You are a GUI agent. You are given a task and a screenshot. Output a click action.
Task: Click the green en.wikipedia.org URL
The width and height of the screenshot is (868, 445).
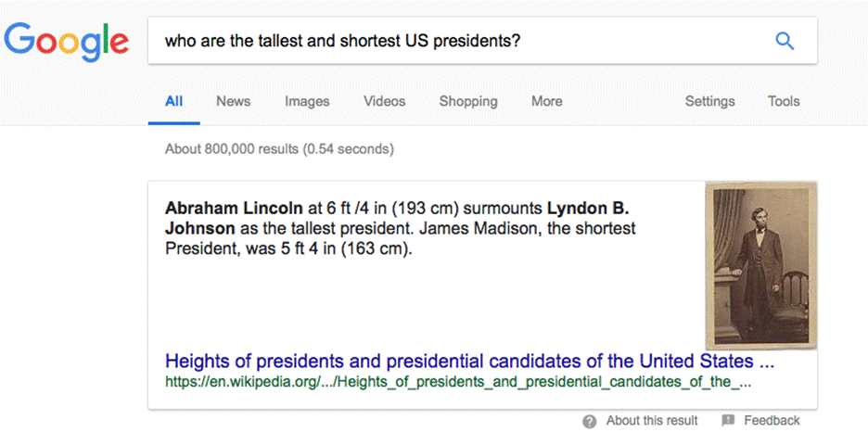457,381
